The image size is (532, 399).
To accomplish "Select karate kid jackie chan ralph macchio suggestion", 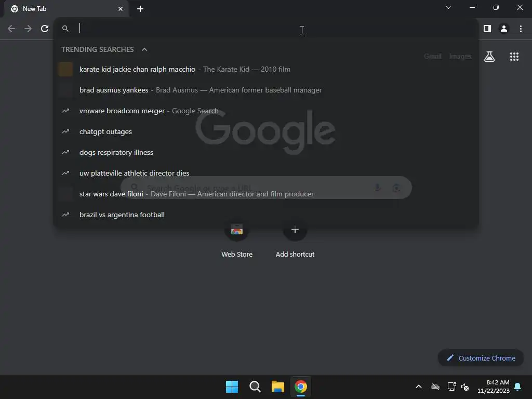I will coord(266,69).
